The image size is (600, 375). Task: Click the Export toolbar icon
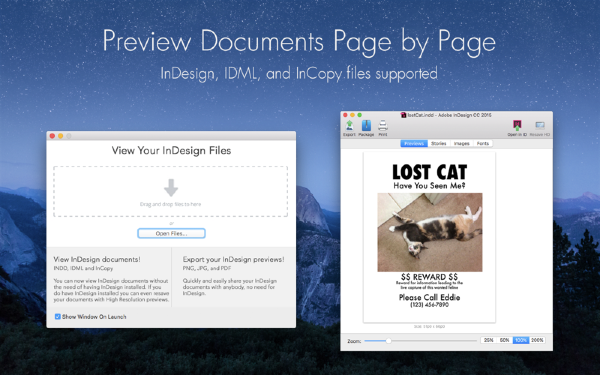point(349,126)
